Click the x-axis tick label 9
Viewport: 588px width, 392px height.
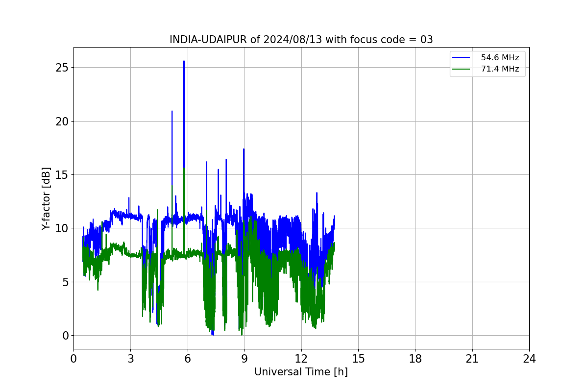(245, 359)
